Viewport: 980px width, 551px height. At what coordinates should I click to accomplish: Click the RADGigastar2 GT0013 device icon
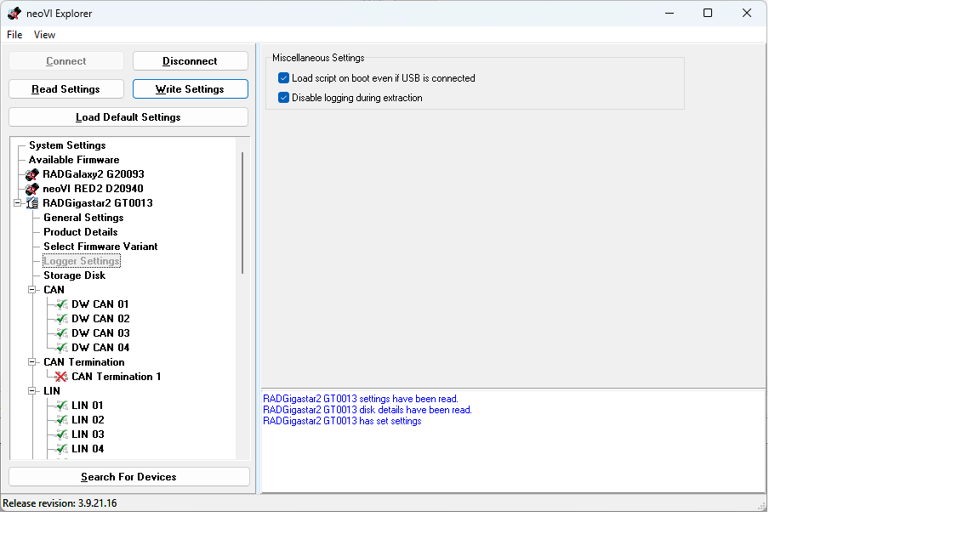(32, 203)
